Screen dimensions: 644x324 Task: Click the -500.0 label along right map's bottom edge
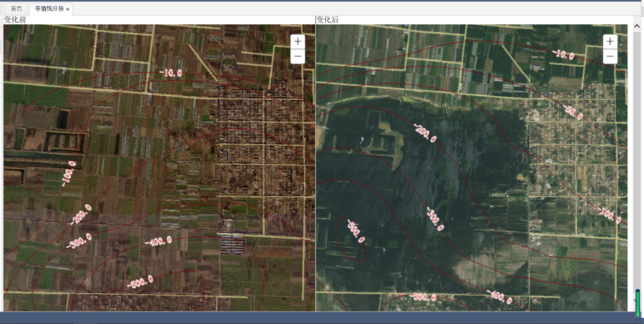click(422, 297)
